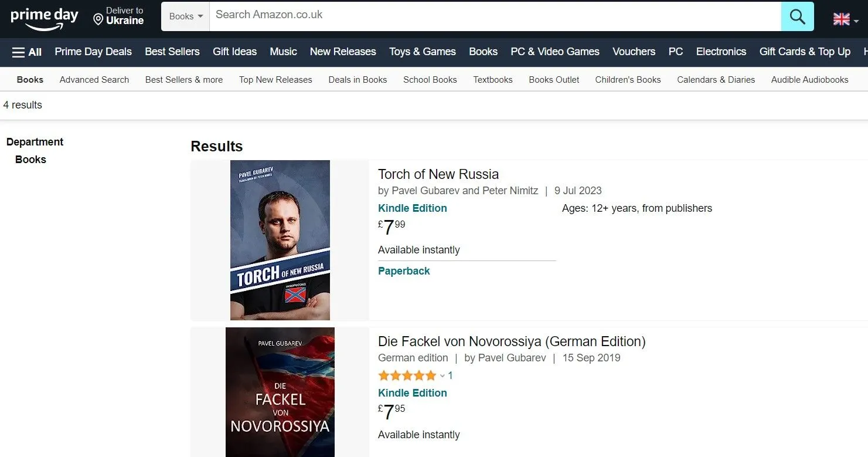Filter results by the Books department

click(x=30, y=159)
